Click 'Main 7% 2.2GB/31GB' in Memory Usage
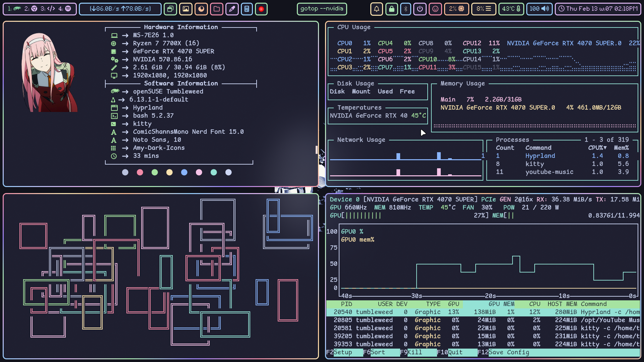This screenshot has height=362, width=644. pyautogui.click(x=481, y=100)
